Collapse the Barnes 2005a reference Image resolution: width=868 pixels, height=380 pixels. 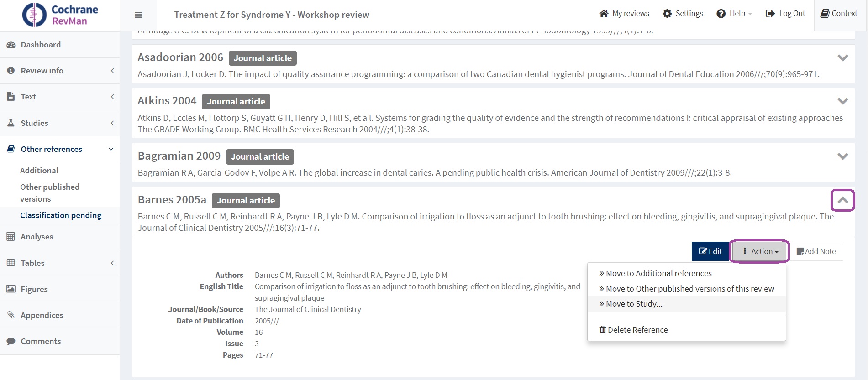[x=842, y=200]
